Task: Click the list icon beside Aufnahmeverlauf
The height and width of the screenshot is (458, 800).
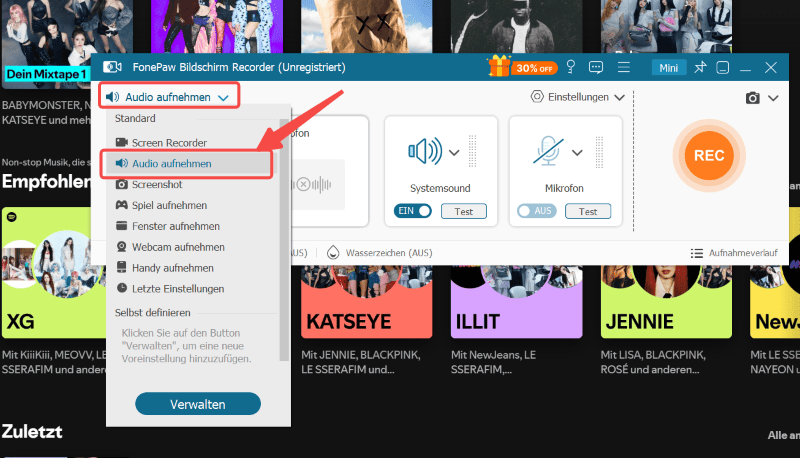Action: [x=696, y=253]
